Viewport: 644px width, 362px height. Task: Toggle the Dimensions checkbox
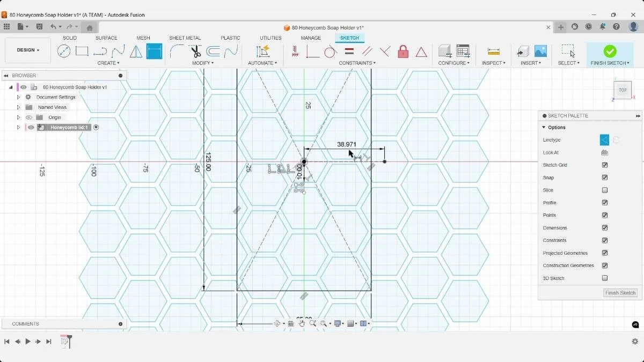605,228
